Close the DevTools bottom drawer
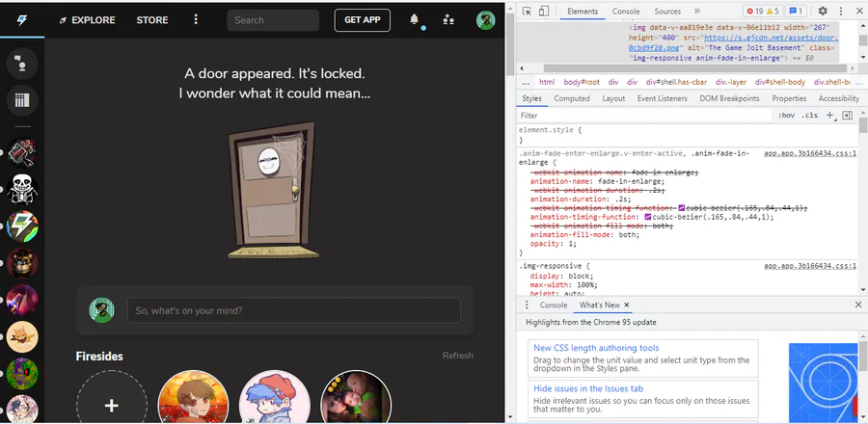 click(858, 305)
